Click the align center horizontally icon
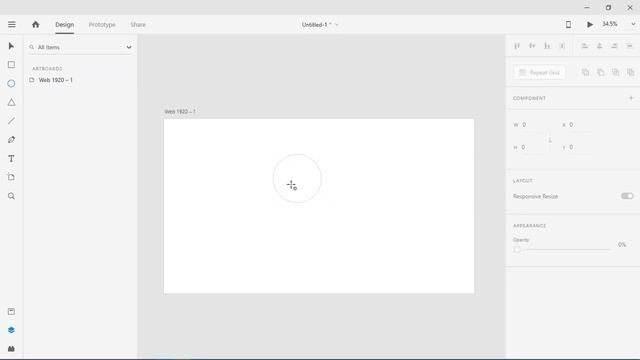Image resolution: width=640 pixels, height=360 pixels. [x=600, y=46]
